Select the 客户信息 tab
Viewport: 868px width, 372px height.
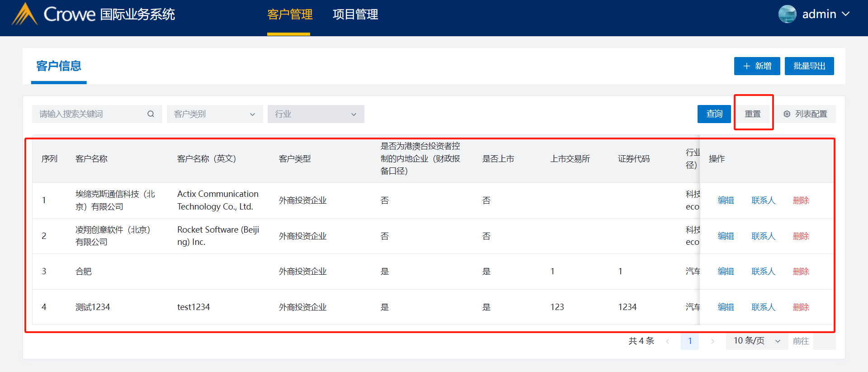coord(59,66)
